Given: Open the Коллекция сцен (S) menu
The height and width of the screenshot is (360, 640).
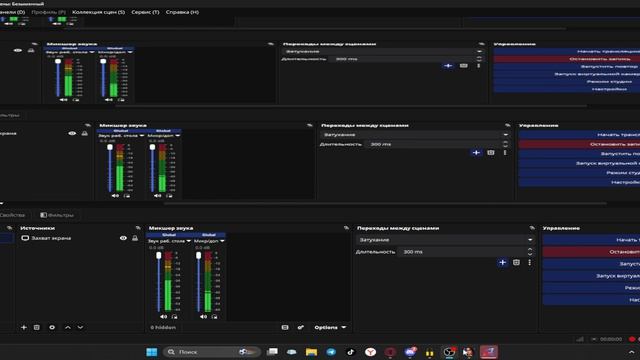Looking at the screenshot, I should (x=98, y=12).
